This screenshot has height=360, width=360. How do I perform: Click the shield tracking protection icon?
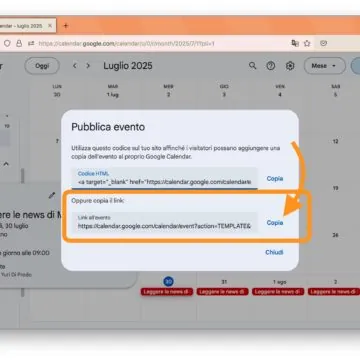click(x=7, y=44)
